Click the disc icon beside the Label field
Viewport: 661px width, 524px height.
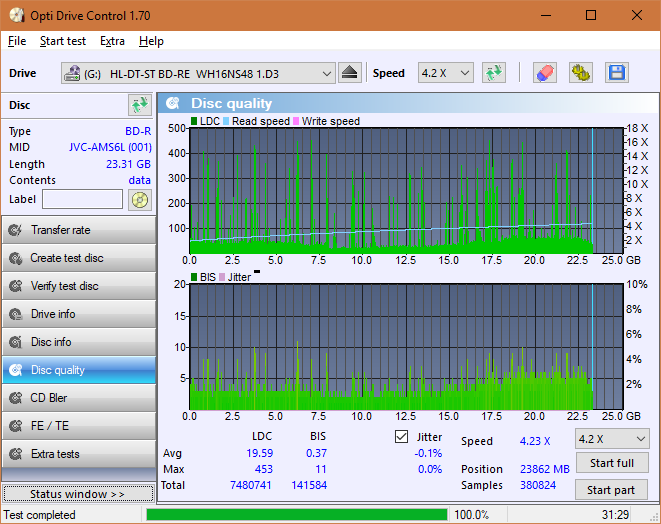point(140,200)
